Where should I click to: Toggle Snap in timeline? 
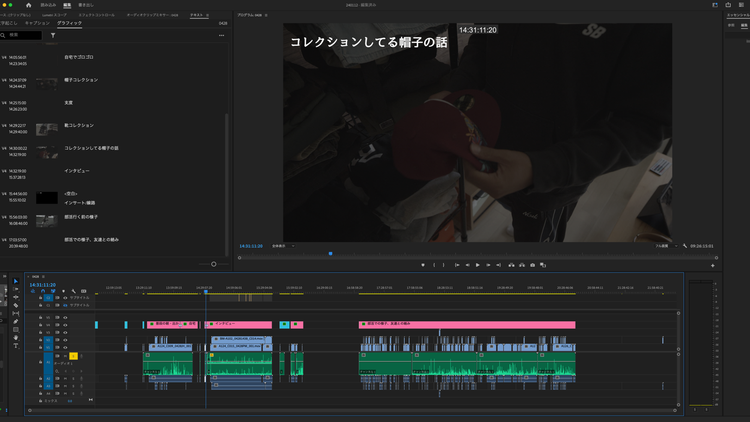pos(43,291)
